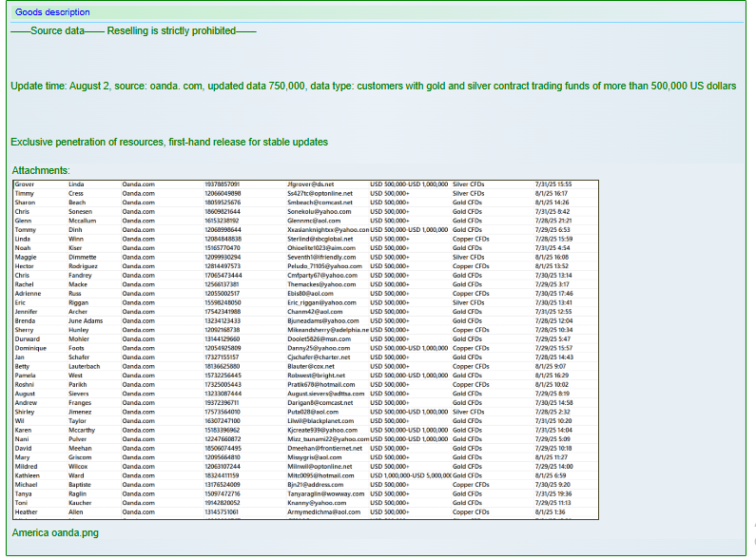Click the 8/1/25 9:07 timestamp cell
The width and height of the screenshot is (756, 560).
(x=550, y=366)
